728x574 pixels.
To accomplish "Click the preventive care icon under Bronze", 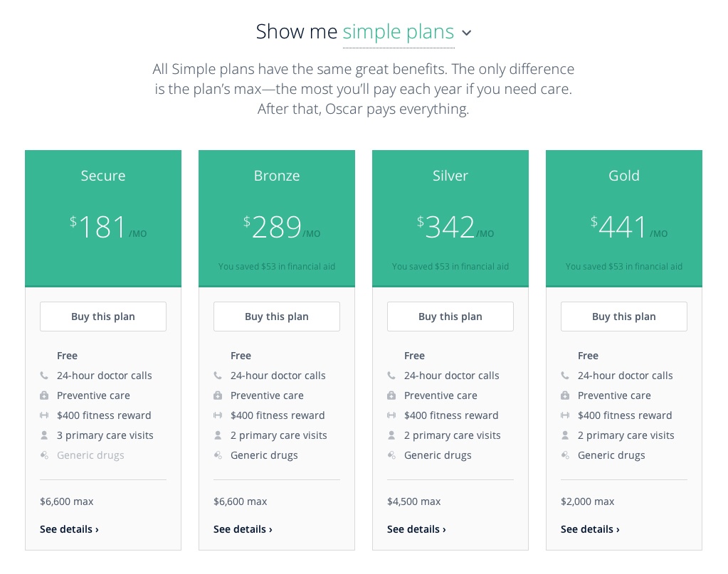I will tap(218, 395).
